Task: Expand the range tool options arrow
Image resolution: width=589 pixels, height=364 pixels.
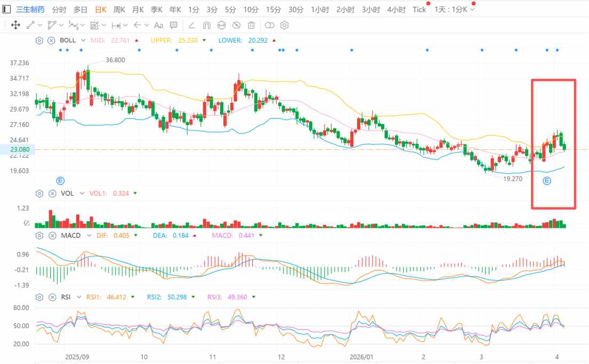Action: (125, 25)
